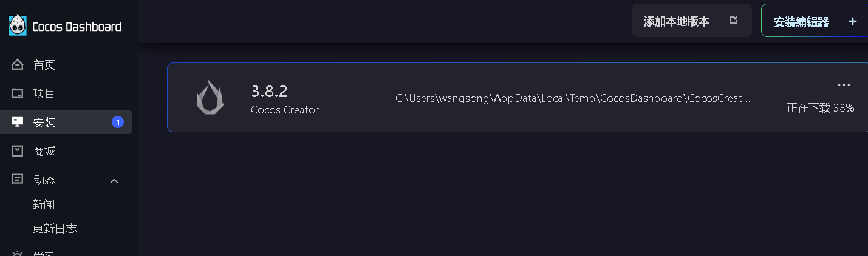
Task: Click the 添加本地版本 button
Action: (677, 22)
